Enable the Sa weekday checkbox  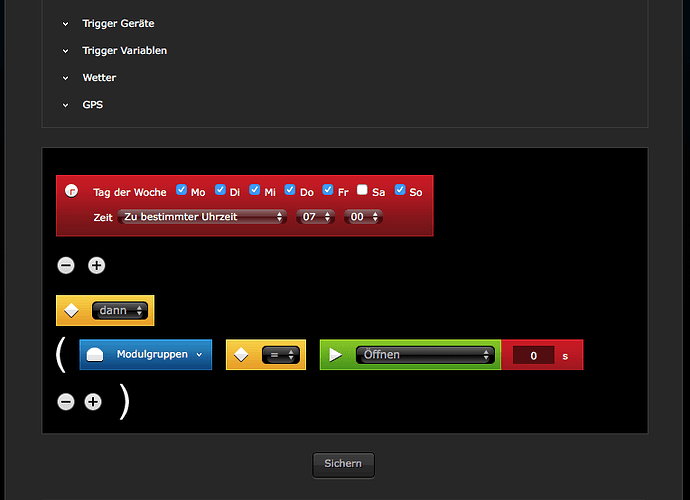[x=362, y=190]
